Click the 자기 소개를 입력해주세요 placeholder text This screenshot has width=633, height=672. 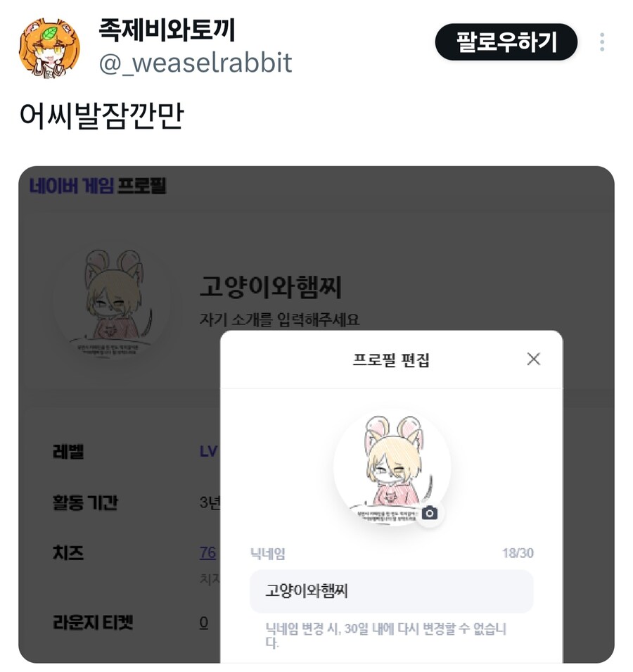coord(279,319)
